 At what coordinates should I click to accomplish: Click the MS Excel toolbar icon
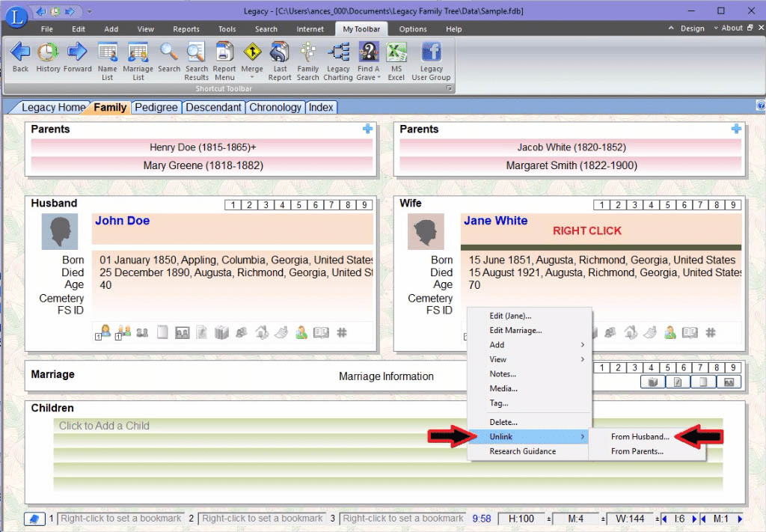396,52
